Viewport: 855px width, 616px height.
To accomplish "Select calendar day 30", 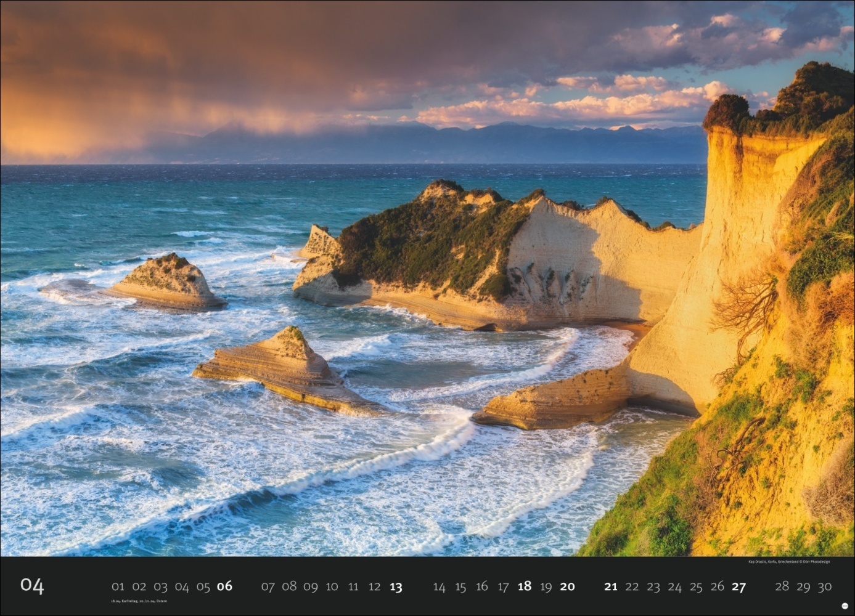I will tap(825, 587).
